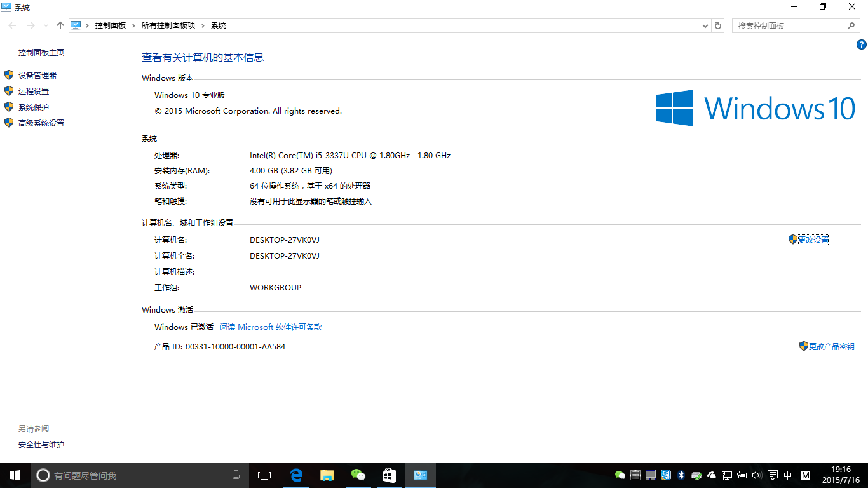Click the volume speaker icon in the tray
Screen dimensions: 868x488
756,475
